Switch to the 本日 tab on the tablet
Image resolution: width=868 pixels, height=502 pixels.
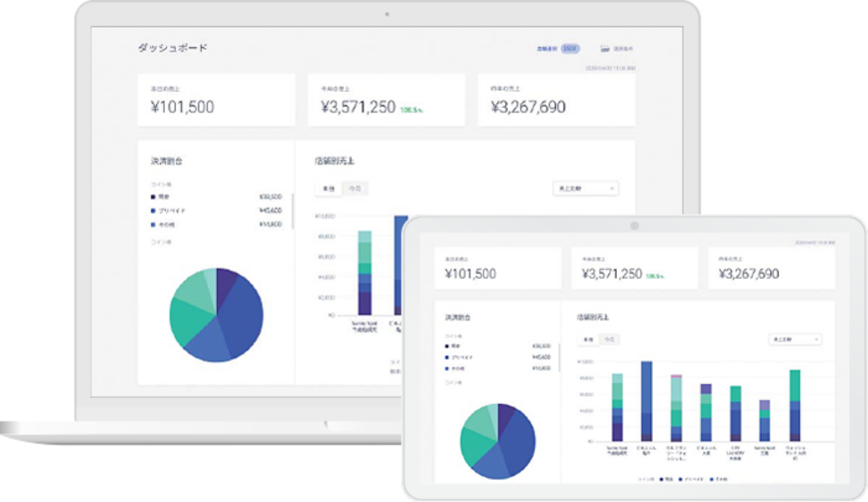[x=588, y=340]
